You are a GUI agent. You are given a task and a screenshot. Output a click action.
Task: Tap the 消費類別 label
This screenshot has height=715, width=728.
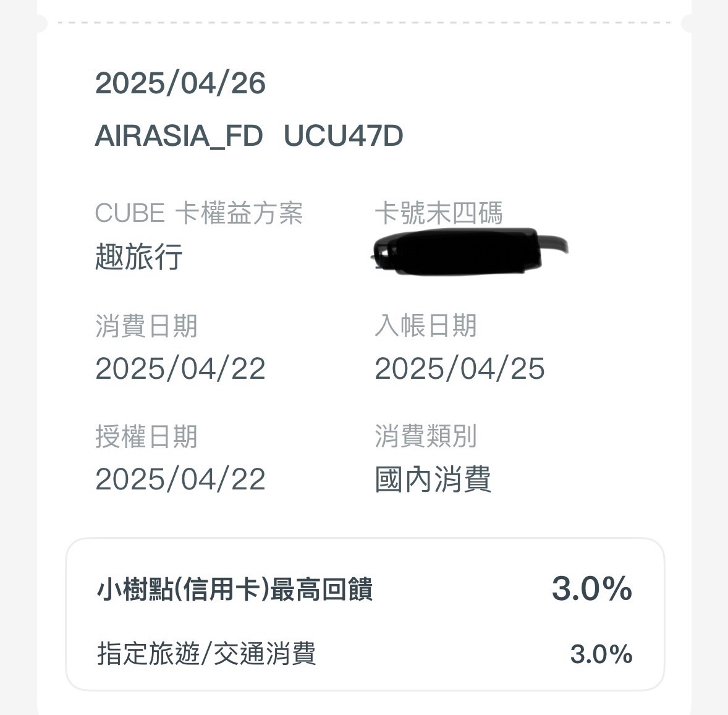coord(425,436)
